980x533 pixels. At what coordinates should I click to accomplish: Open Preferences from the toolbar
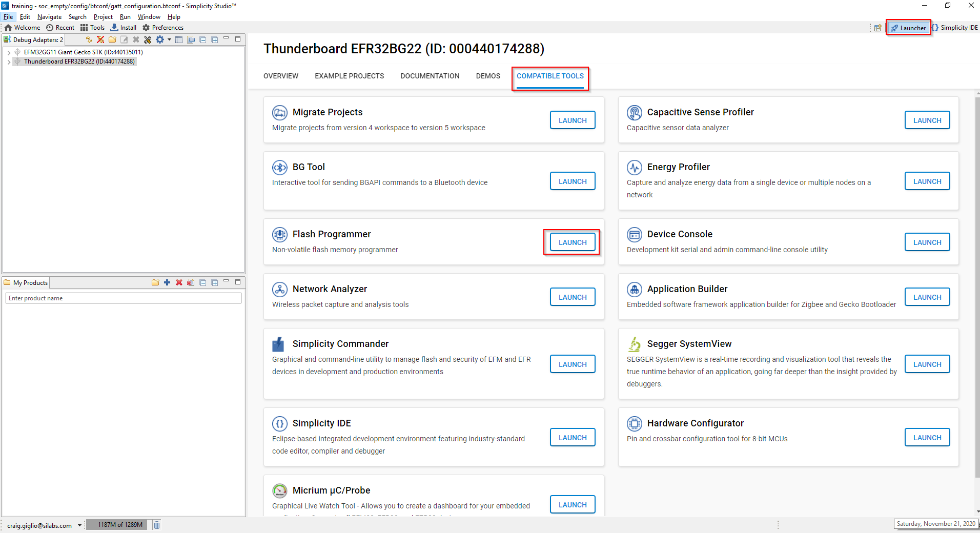163,28
